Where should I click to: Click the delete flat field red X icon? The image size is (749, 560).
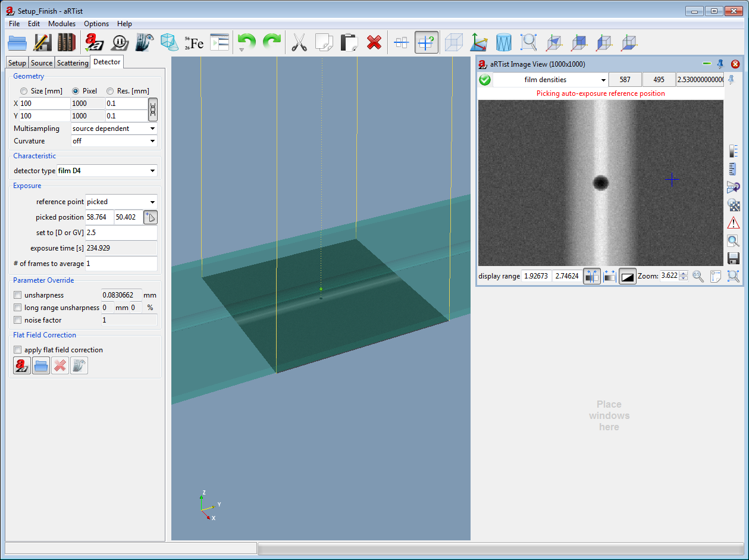click(60, 365)
